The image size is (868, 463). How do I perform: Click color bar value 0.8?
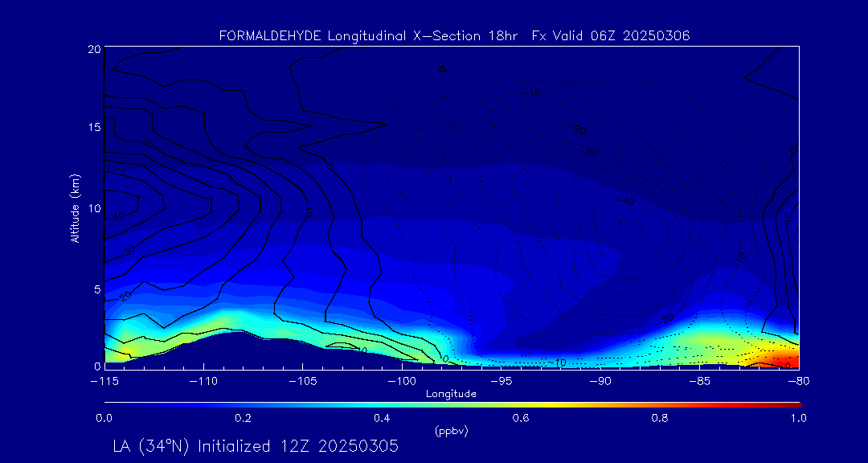(x=661, y=420)
